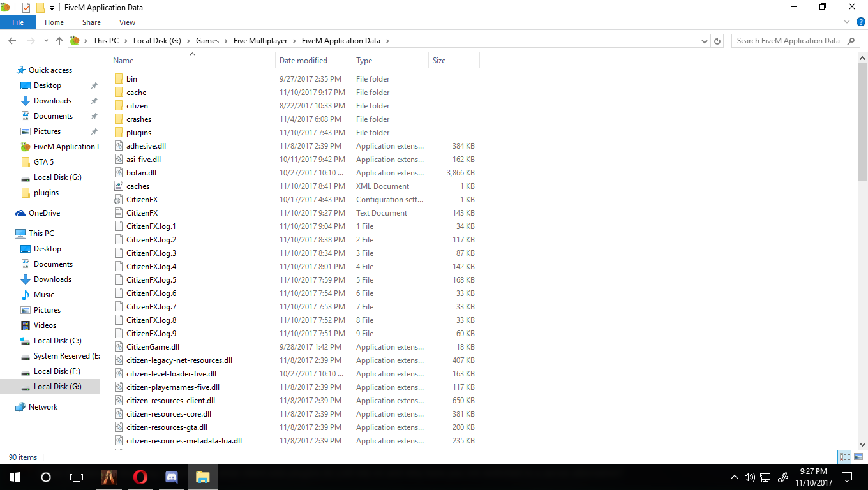Select GTA 5 folder in navigation pane
The image size is (868, 490).
(43, 162)
